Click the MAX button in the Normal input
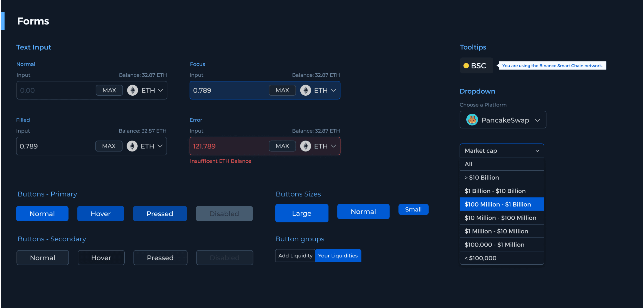This screenshot has height=308, width=644. pyautogui.click(x=109, y=90)
